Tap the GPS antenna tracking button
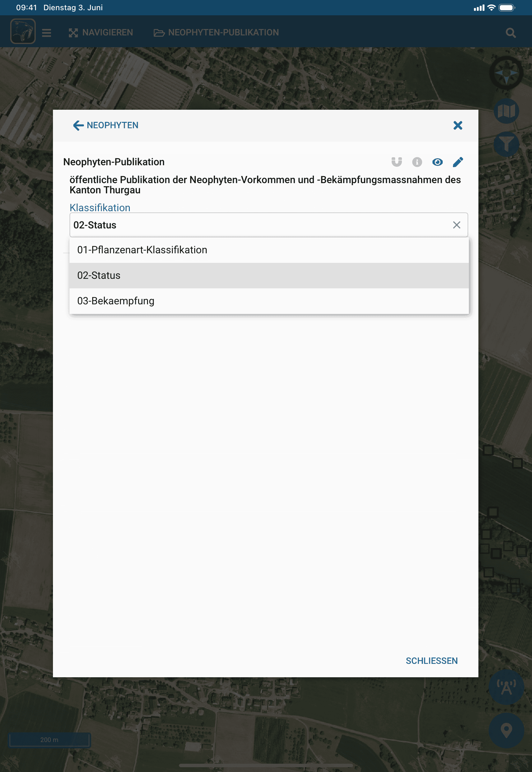Viewport: 532px width, 772px height. pyautogui.click(x=506, y=687)
